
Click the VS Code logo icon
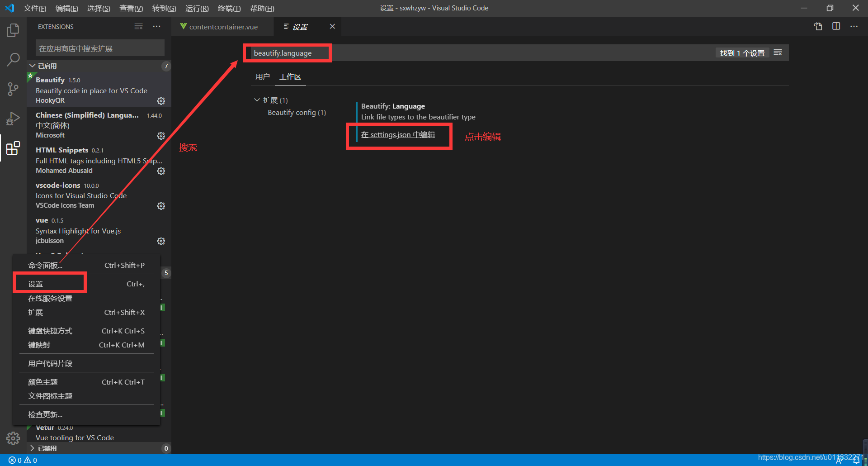9,8
